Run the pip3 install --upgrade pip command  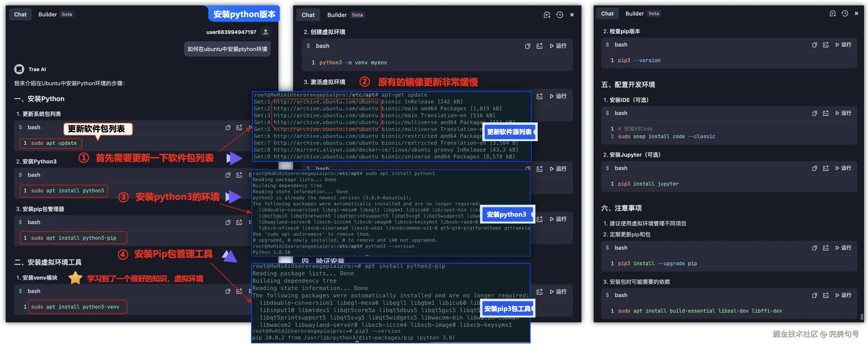[843, 248]
